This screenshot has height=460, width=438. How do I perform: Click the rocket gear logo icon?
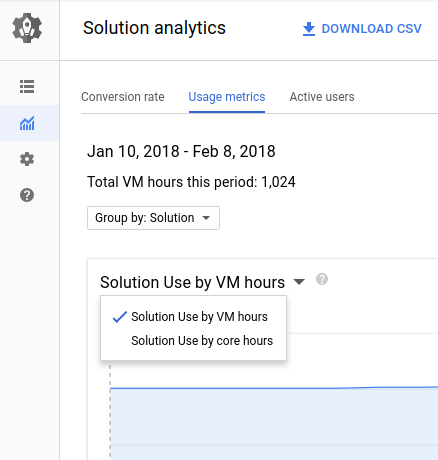(27, 28)
